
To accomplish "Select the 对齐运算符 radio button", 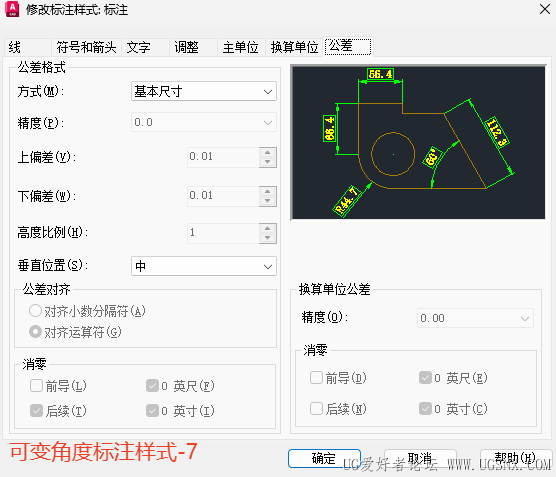I will pyautogui.click(x=35, y=332).
